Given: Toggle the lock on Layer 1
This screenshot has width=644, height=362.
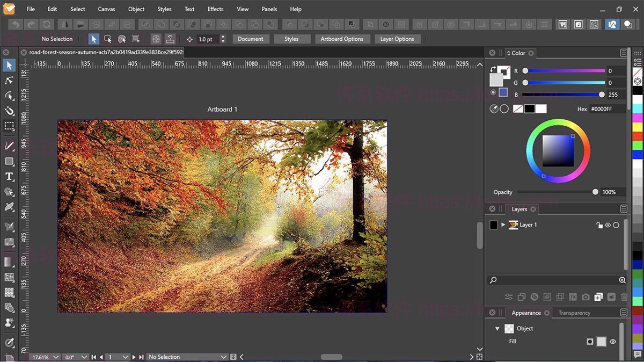Looking at the screenshot, I should coord(599,225).
